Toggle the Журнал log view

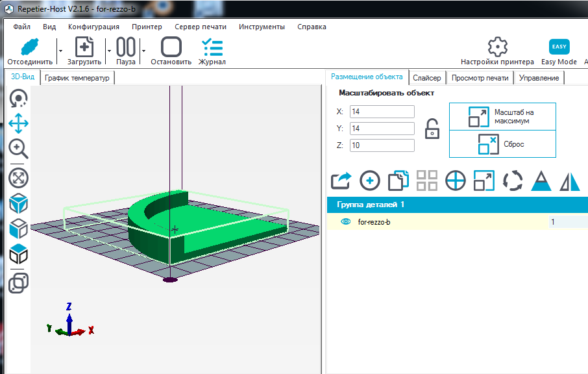click(212, 51)
